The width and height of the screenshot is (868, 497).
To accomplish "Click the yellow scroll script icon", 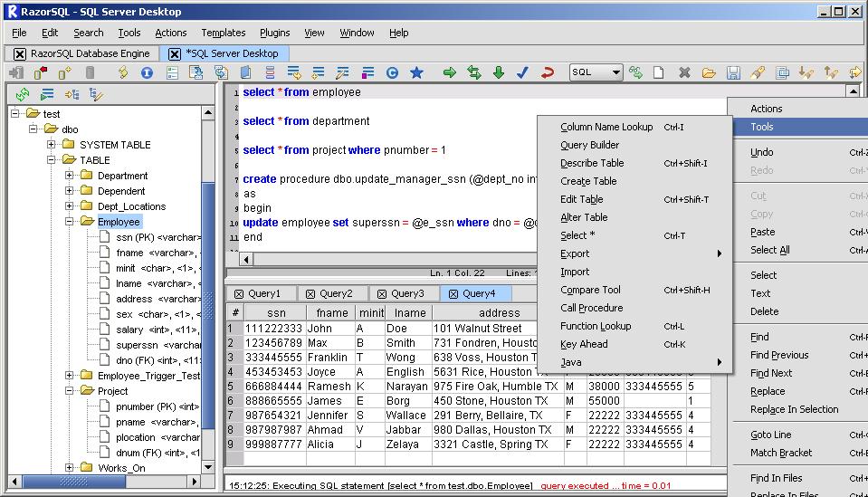I will click(x=123, y=72).
